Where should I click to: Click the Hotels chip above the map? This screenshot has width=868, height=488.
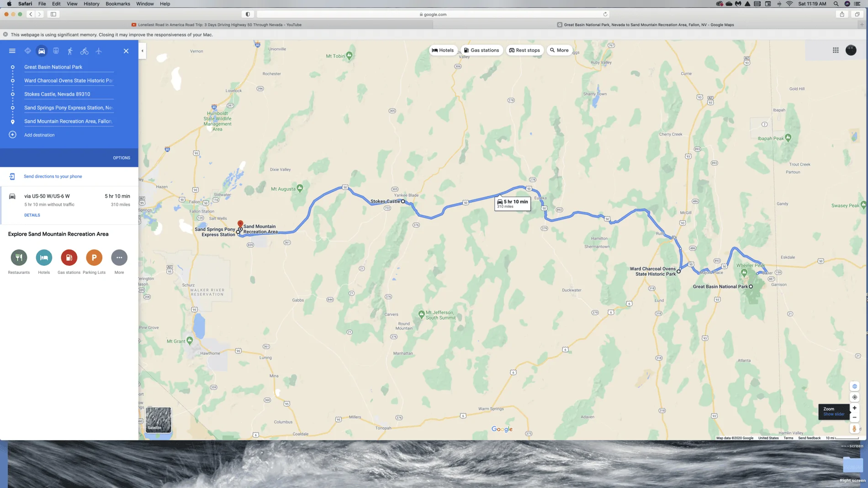click(443, 50)
